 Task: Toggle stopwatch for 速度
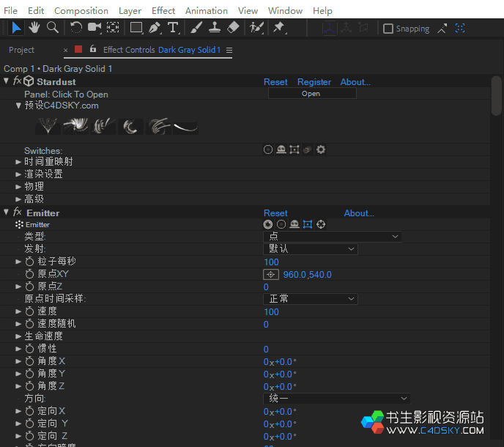29,311
